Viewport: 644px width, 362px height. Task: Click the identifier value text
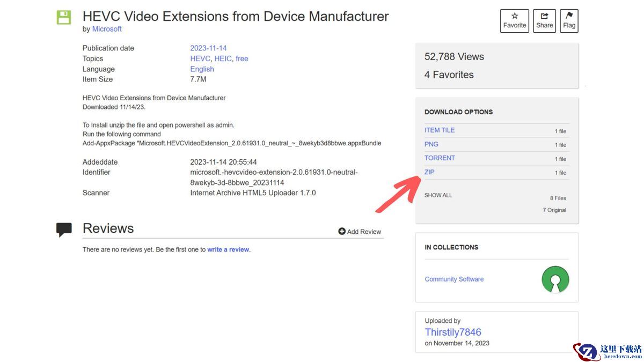pos(274,178)
